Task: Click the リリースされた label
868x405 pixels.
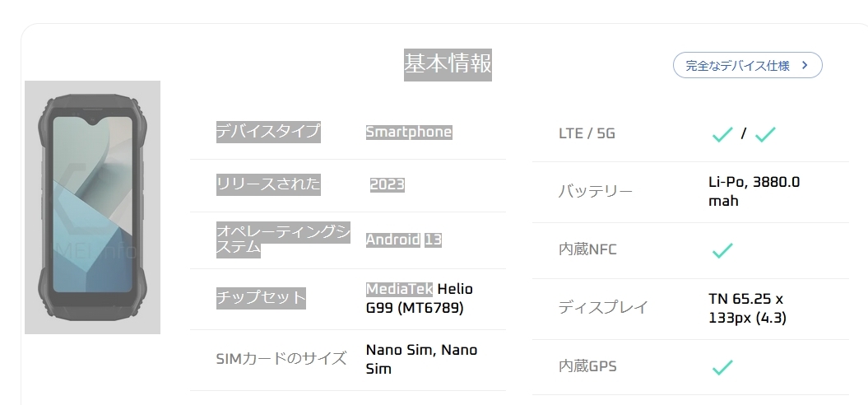Action: [x=268, y=184]
